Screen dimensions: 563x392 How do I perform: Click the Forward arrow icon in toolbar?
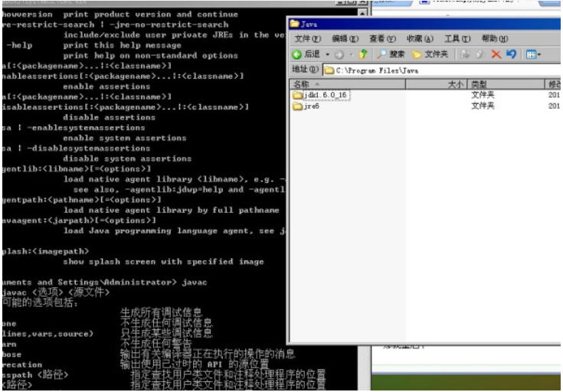[x=340, y=54]
